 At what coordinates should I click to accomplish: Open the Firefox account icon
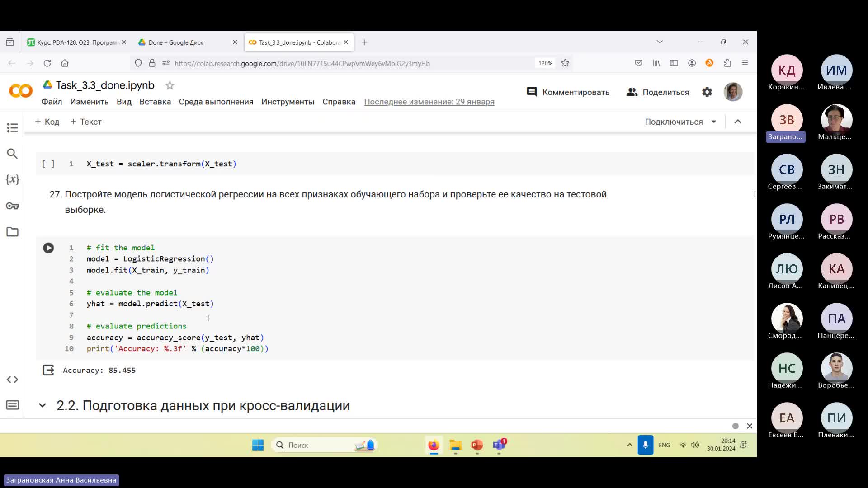pos(692,63)
